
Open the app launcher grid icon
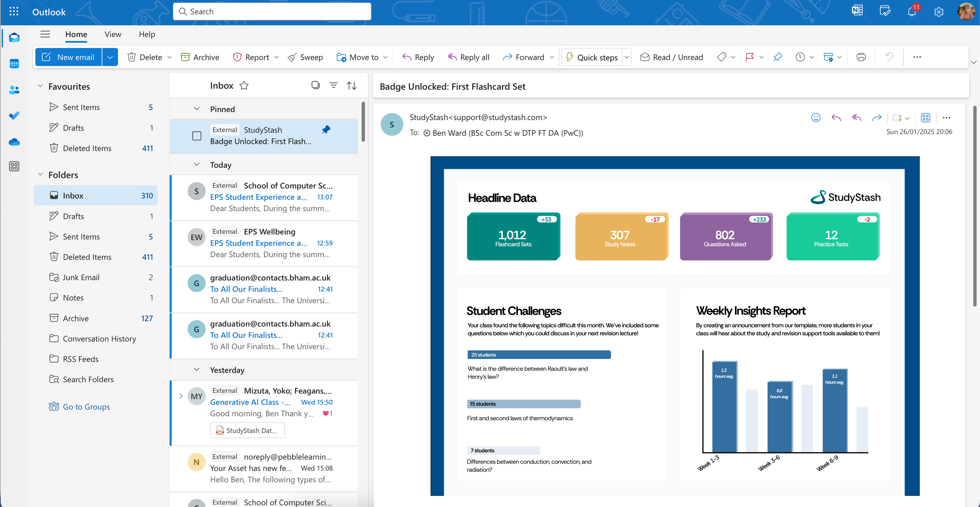click(x=14, y=12)
